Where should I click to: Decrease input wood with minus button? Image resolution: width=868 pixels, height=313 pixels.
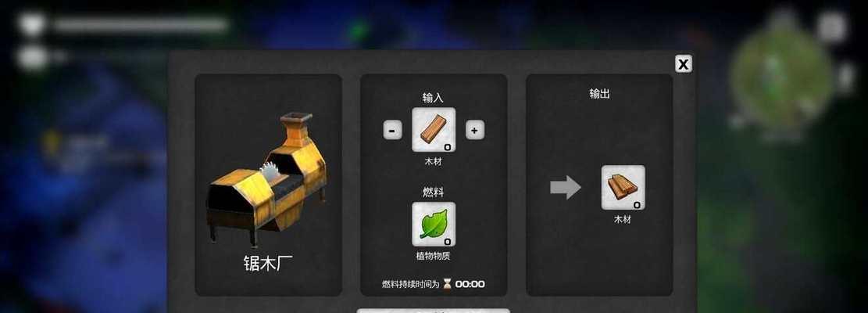click(392, 131)
